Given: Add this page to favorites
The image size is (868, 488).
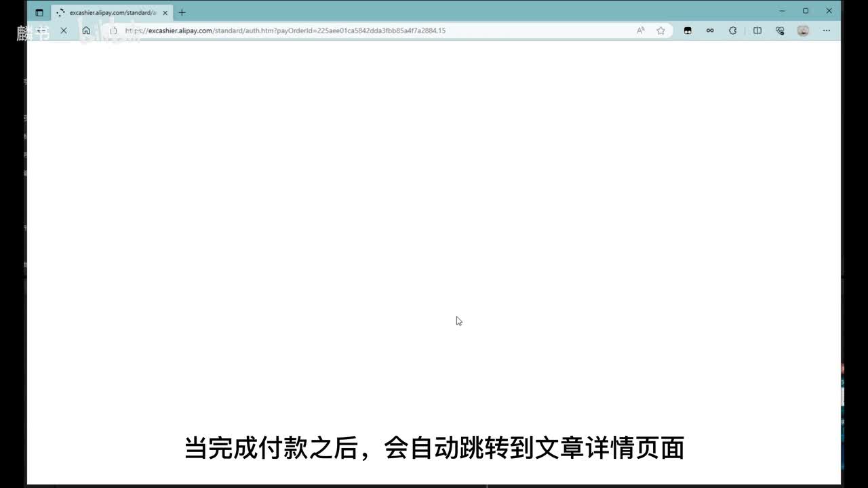Looking at the screenshot, I should tap(660, 30).
